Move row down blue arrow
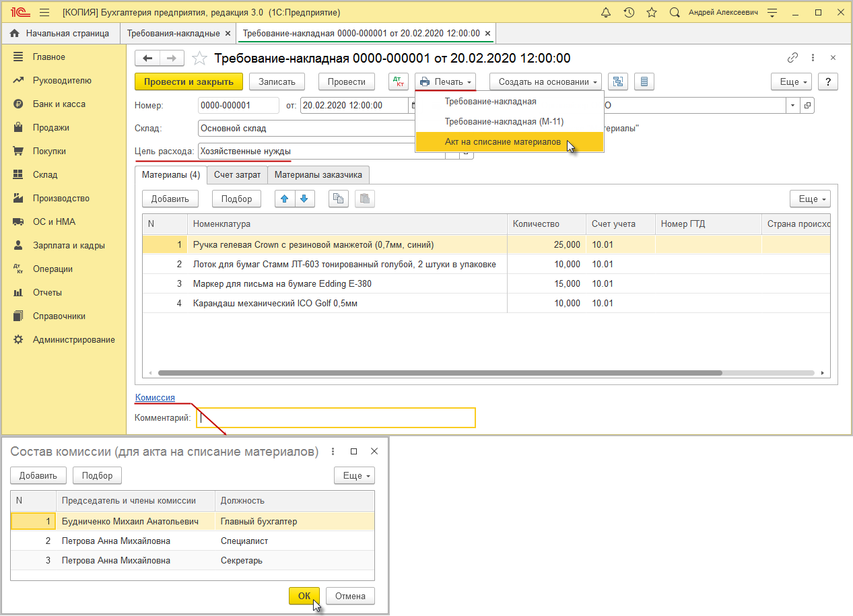 [304, 199]
